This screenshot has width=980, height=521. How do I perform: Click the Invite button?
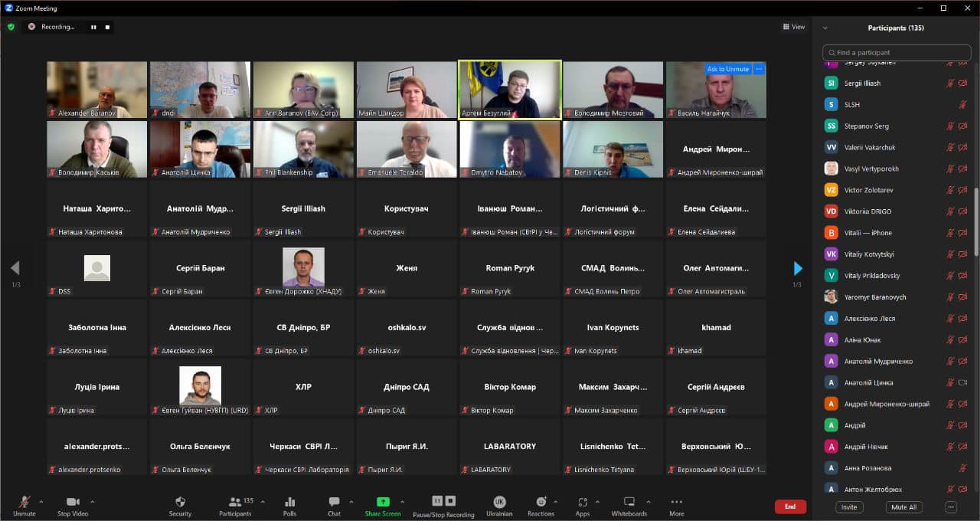coord(849,507)
